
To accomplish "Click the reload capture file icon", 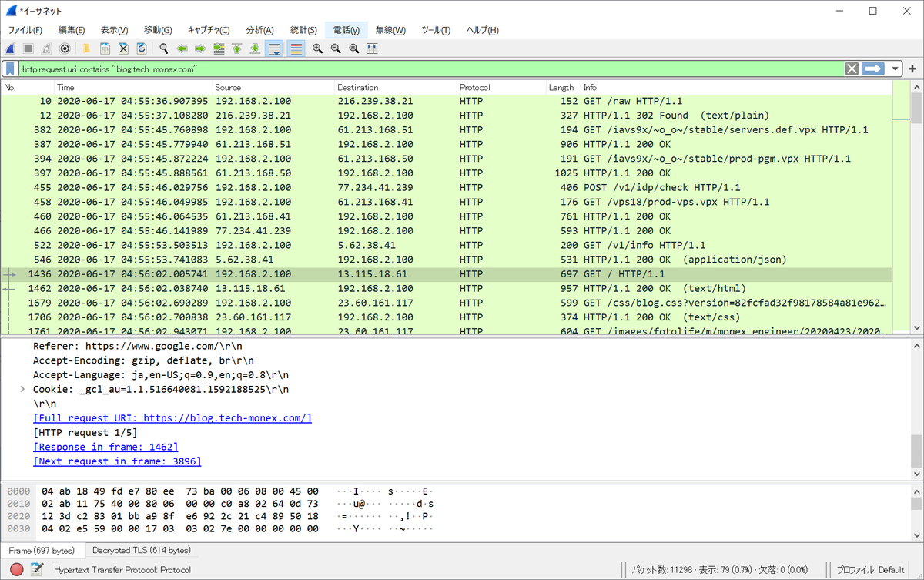I will click(142, 49).
